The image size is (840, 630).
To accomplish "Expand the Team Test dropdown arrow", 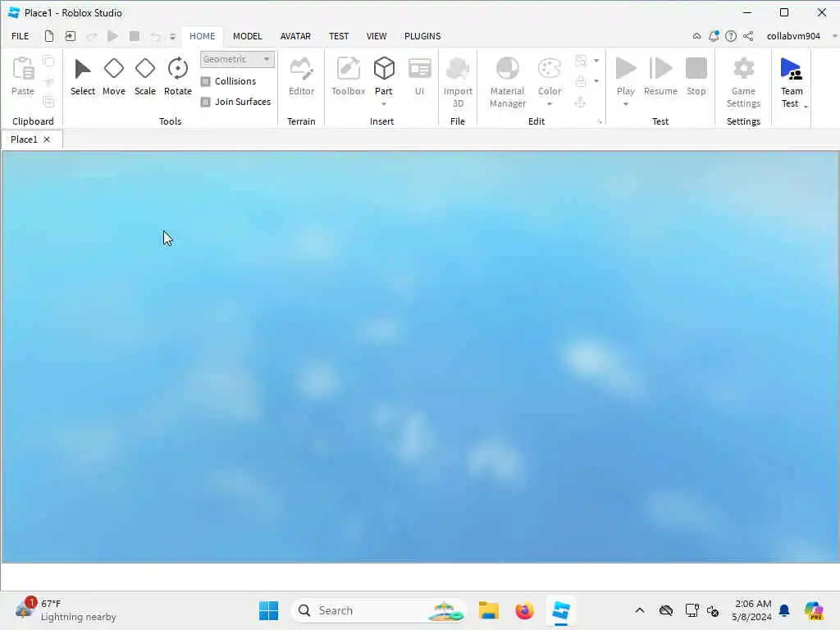I will (806, 106).
